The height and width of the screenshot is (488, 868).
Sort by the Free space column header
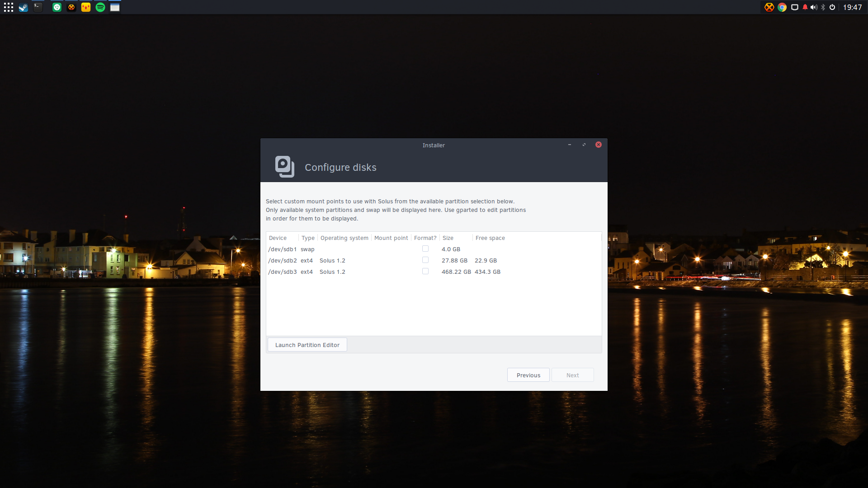pos(537,238)
